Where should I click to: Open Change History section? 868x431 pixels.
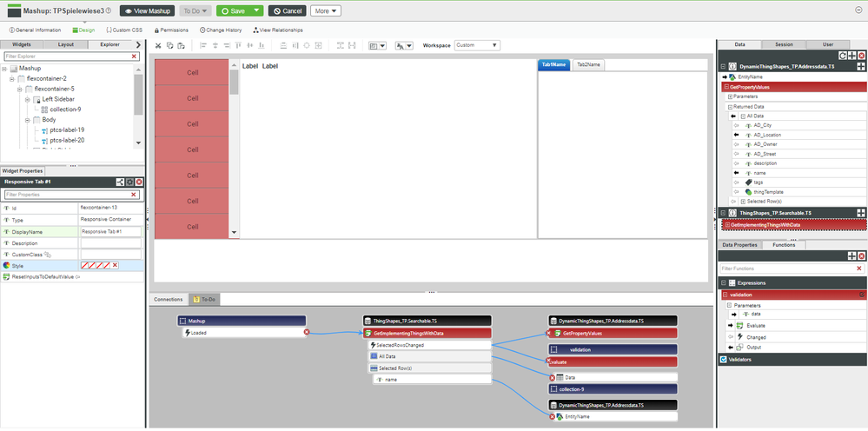point(221,30)
